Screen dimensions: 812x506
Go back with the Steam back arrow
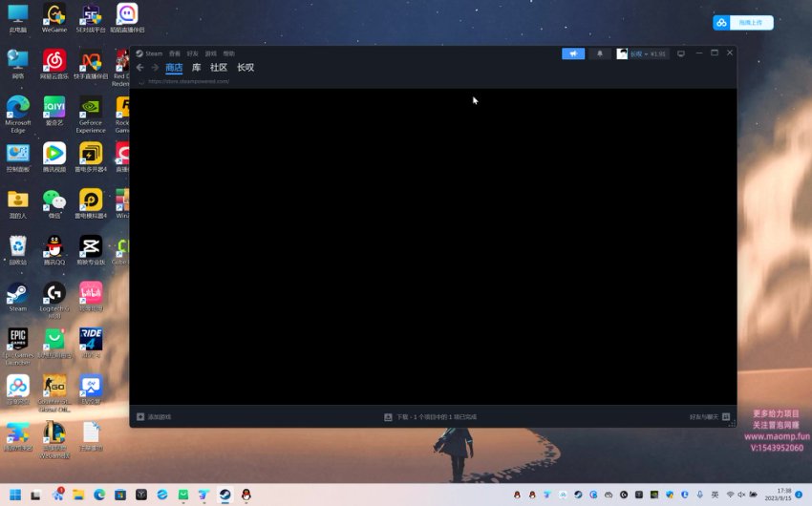(140, 68)
